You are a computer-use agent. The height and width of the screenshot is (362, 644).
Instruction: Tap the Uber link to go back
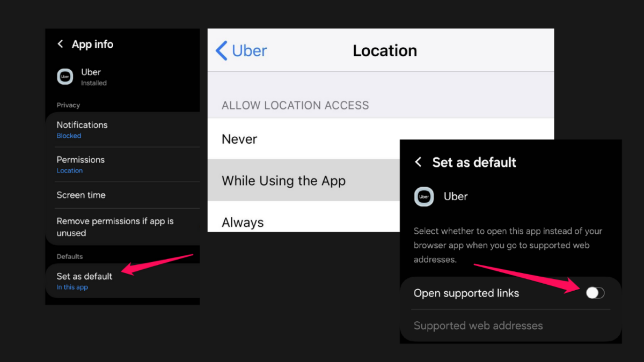coord(248,50)
